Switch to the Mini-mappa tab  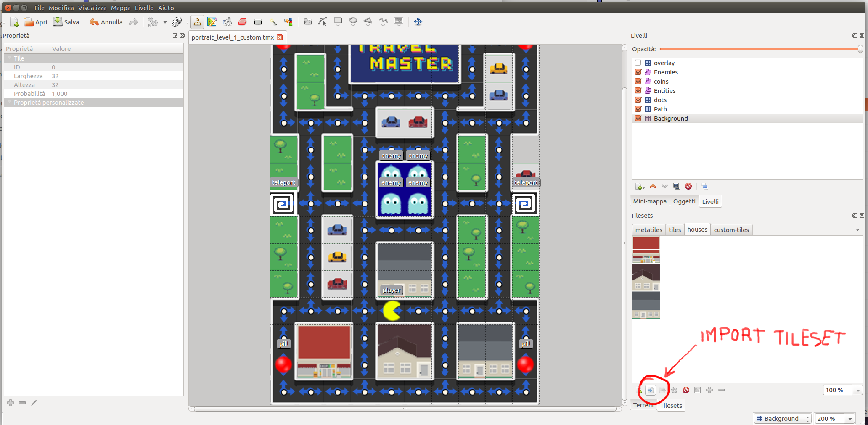click(x=650, y=201)
